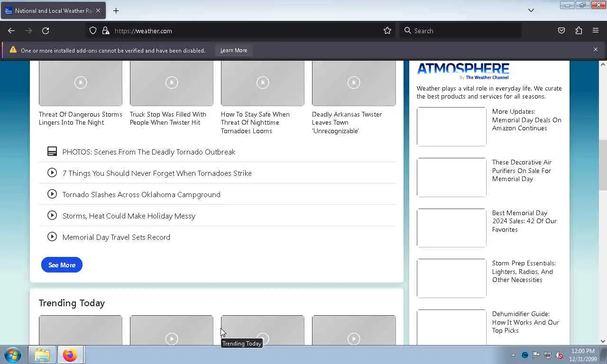Dismiss the add-ons warning notification
This screenshot has height=364, width=607.
[x=596, y=50]
